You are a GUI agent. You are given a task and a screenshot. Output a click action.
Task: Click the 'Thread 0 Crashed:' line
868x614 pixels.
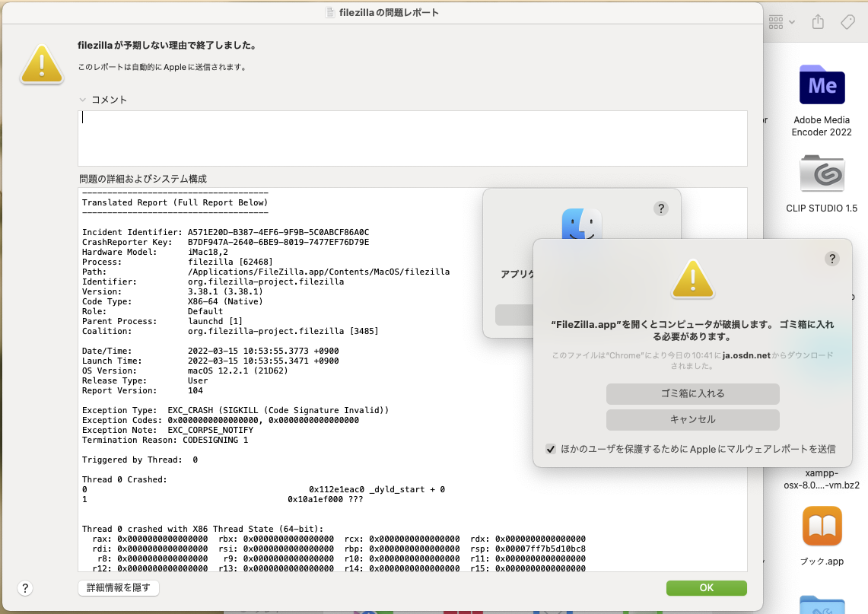click(x=125, y=479)
